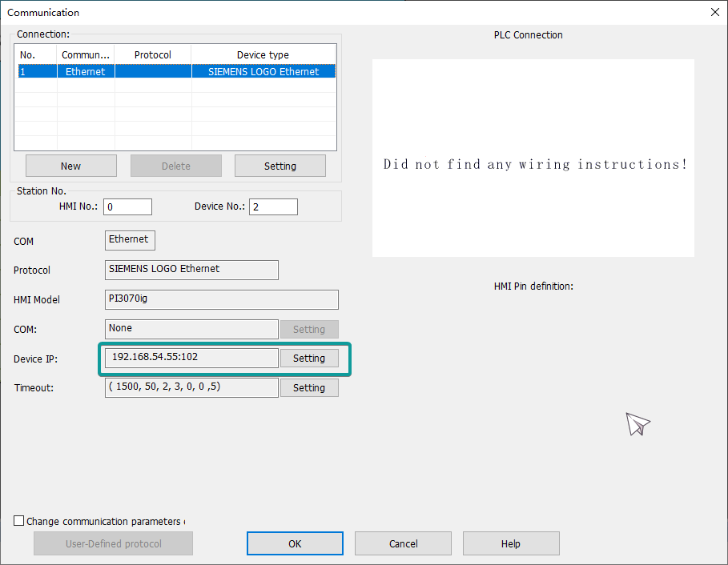728x565 pixels.
Task: Click the New connection button
Action: (x=70, y=166)
